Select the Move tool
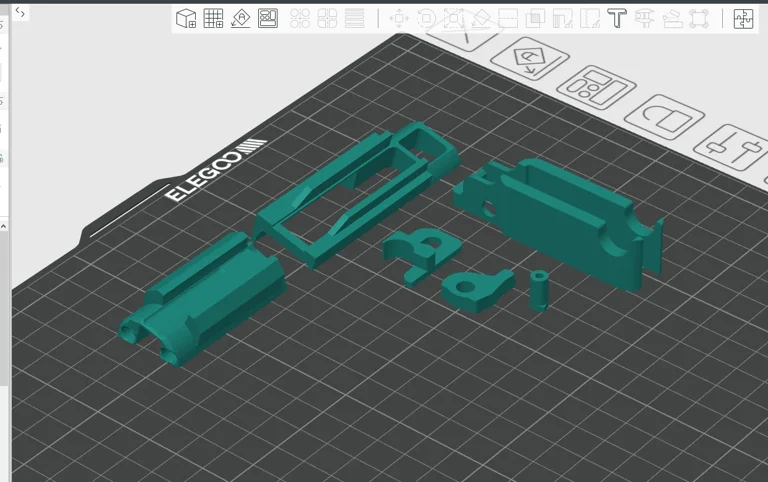 coord(399,18)
